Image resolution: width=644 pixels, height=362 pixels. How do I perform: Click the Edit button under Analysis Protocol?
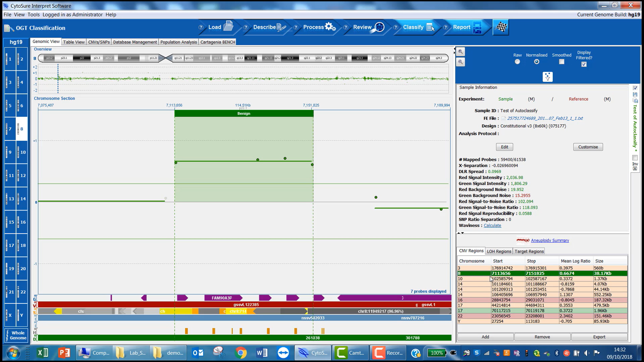coord(504,147)
